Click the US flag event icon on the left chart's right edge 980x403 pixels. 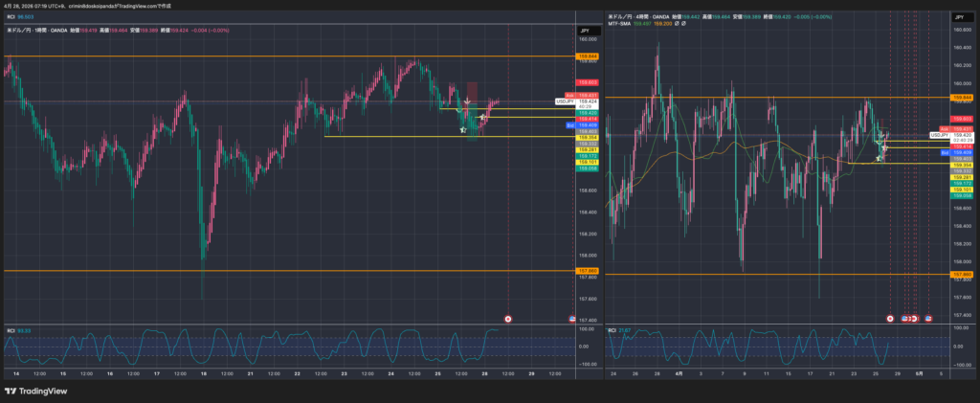coord(572,318)
